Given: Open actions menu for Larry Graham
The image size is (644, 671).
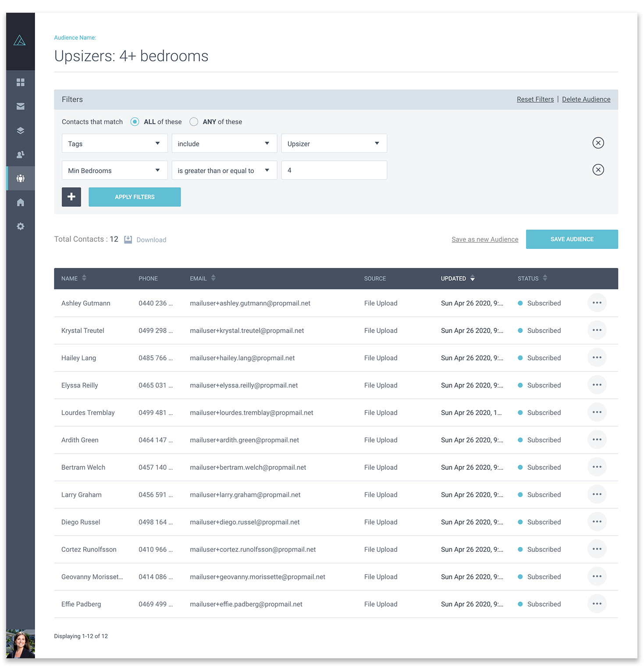Looking at the screenshot, I should pyautogui.click(x=597, y=494).
